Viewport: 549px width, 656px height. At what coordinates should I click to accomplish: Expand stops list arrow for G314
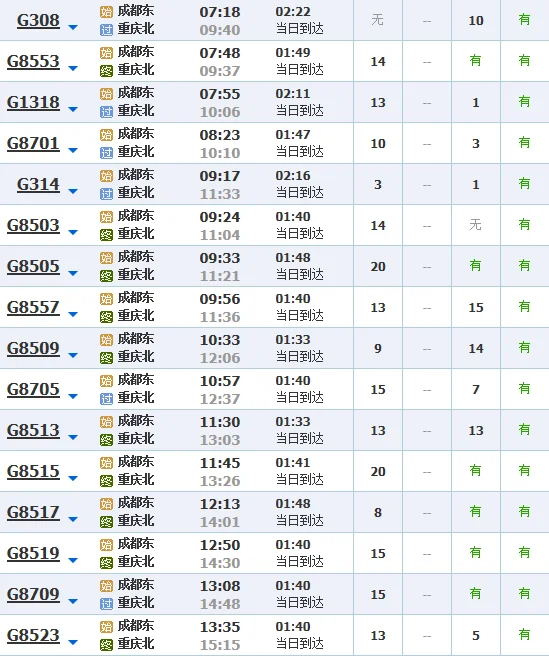click(x=73, y=192)
